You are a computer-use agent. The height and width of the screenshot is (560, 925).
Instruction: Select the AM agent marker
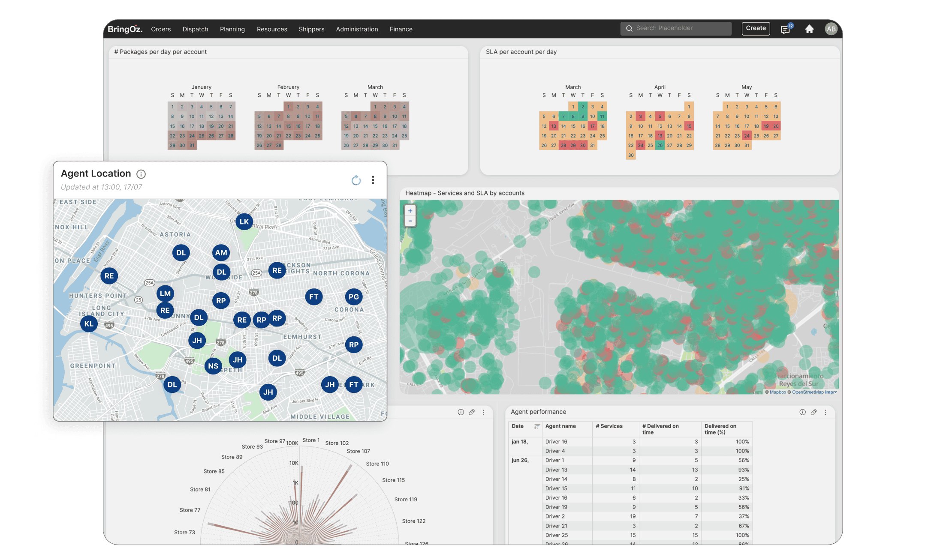click(221, 253)
